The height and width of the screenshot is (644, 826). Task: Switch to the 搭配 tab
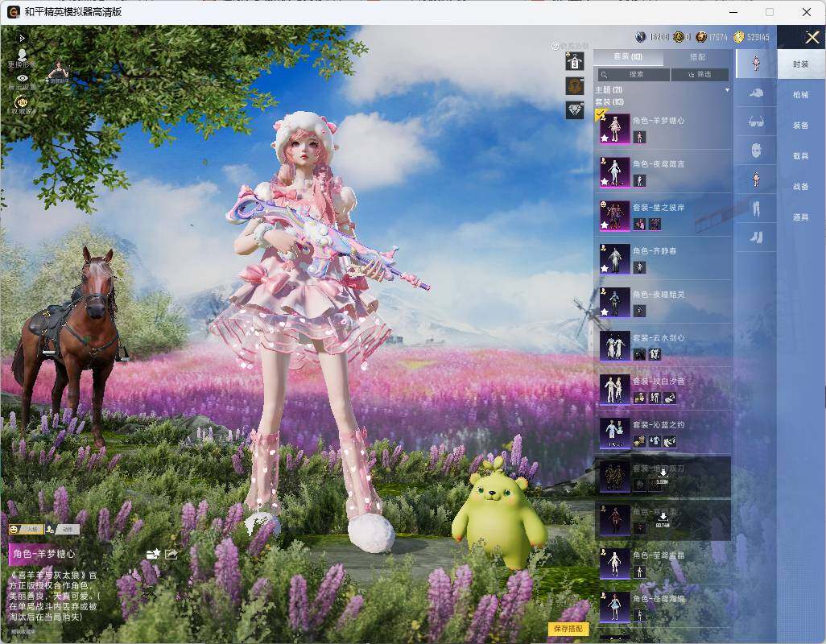point(697,57)
